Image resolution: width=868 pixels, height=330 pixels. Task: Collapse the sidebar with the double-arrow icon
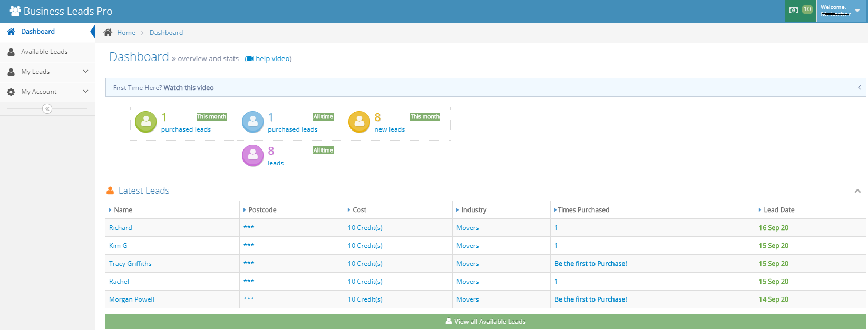pyautogui.click(x=47, y=109)
